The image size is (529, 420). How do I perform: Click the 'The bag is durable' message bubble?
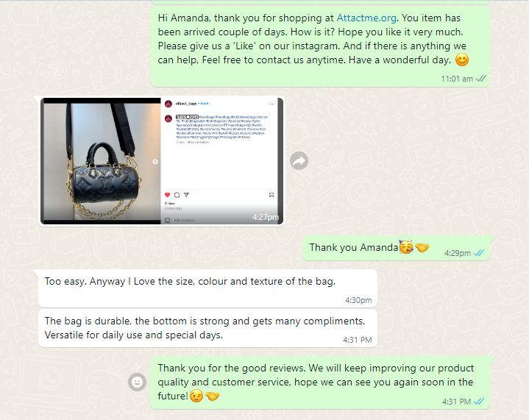click(x=207, y=328)
